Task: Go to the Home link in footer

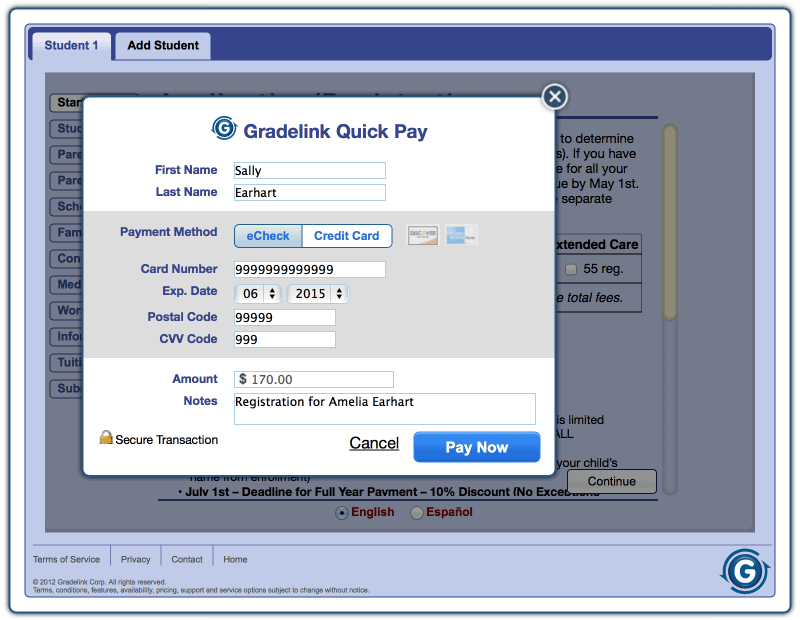Action: pos(235,559)
